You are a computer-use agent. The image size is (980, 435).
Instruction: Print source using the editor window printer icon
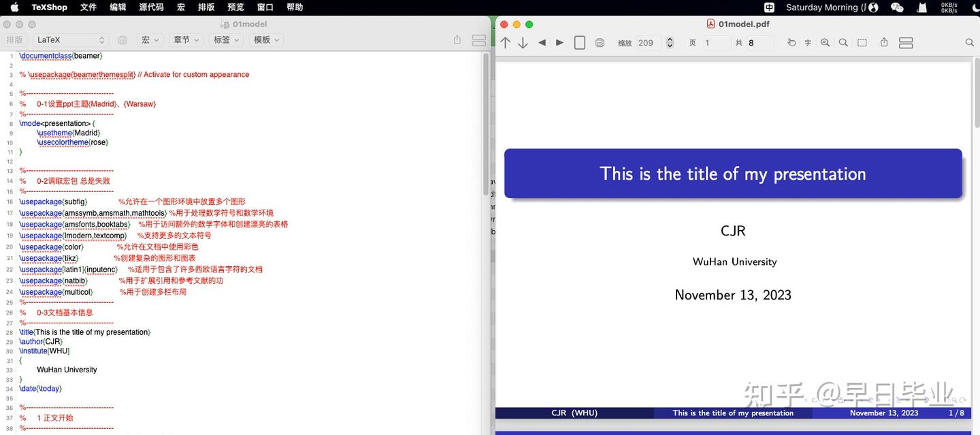(x=122, y=40)
